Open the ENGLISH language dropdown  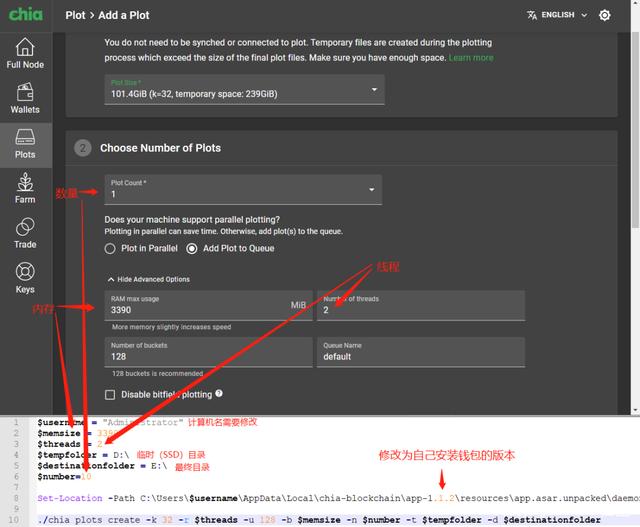coord(558,15)
